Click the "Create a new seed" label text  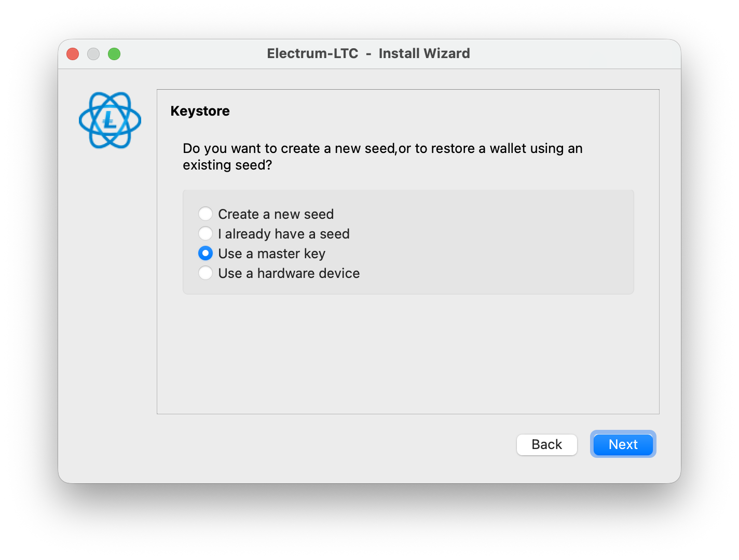[x=276, y=214]
